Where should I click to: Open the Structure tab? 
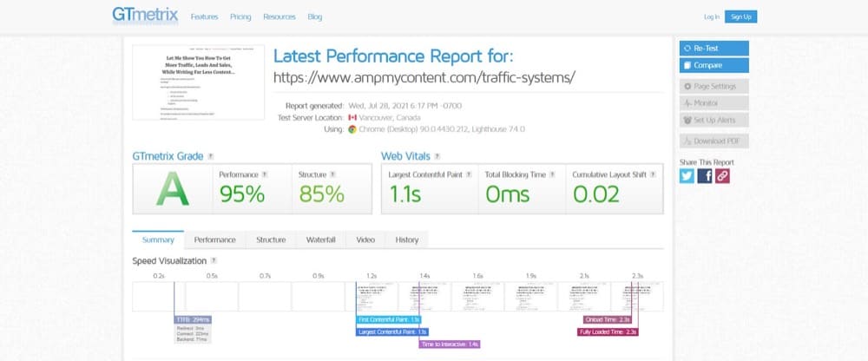click(x=271, y=240)
